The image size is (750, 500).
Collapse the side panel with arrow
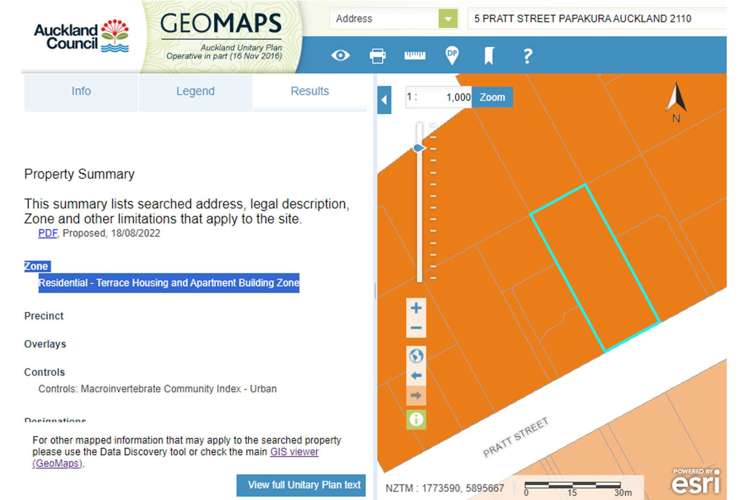[x=385, y=99]
